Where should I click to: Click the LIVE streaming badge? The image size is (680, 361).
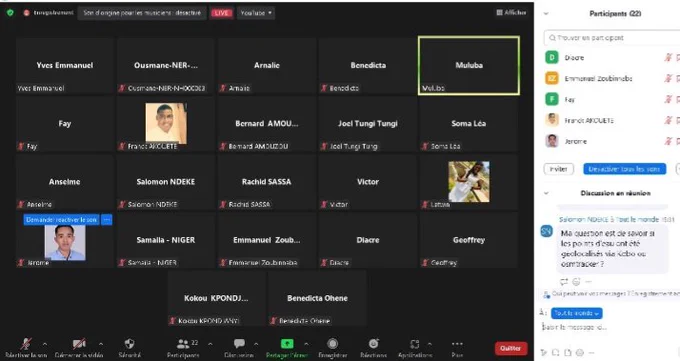pos(221,13)
